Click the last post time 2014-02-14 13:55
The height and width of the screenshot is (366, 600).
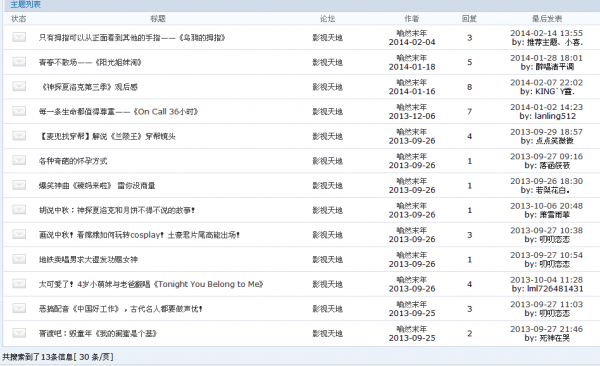(x=546, y=33)
